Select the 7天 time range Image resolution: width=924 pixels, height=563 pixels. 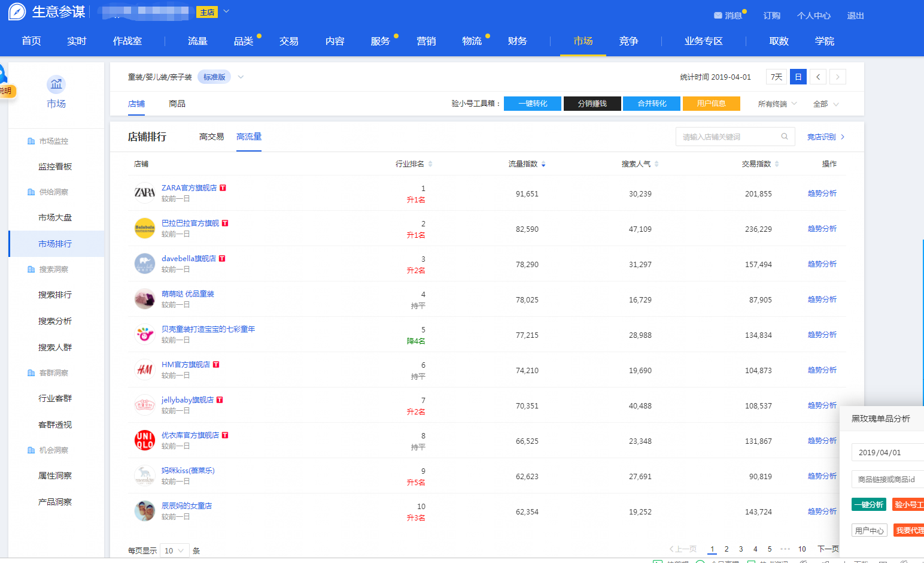776,77
